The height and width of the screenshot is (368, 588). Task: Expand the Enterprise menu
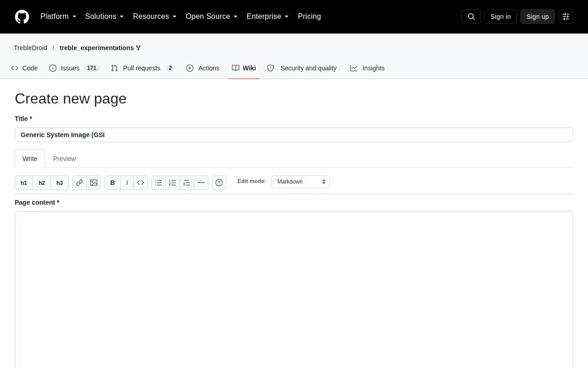pos(267,17)
